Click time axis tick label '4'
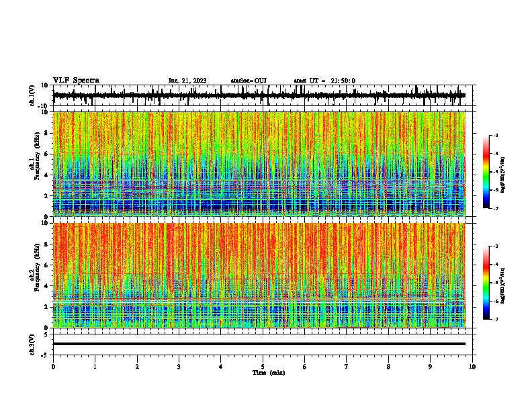 [221, 367]
